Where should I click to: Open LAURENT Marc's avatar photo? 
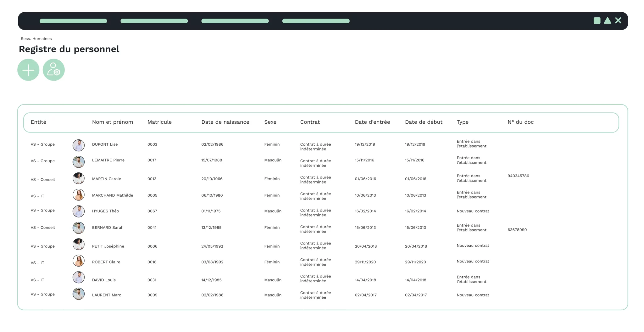[x=79, y=294]
